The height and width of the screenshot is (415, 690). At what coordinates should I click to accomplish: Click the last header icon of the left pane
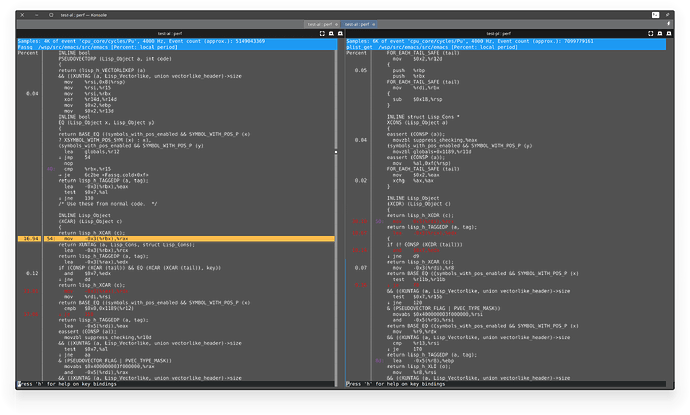pos(340,33)
